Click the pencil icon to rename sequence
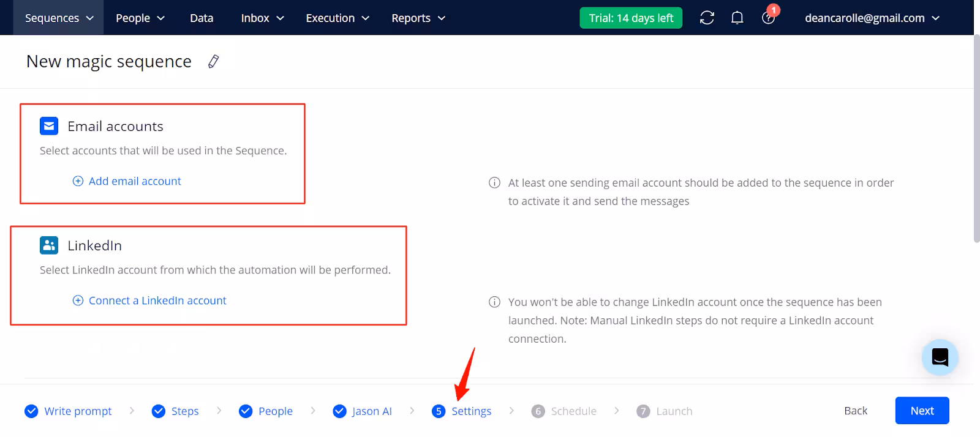The image size is (980, 437). (213, 61)
